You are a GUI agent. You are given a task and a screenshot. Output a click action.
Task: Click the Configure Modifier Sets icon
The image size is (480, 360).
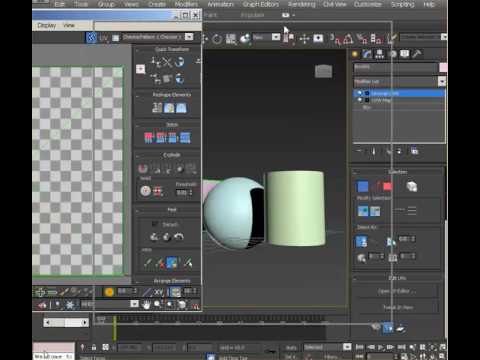414,151
